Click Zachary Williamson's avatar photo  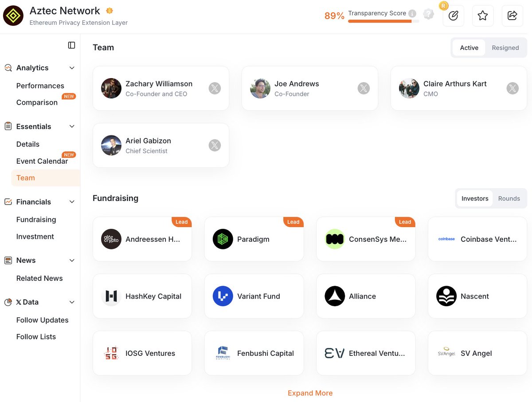111,88
